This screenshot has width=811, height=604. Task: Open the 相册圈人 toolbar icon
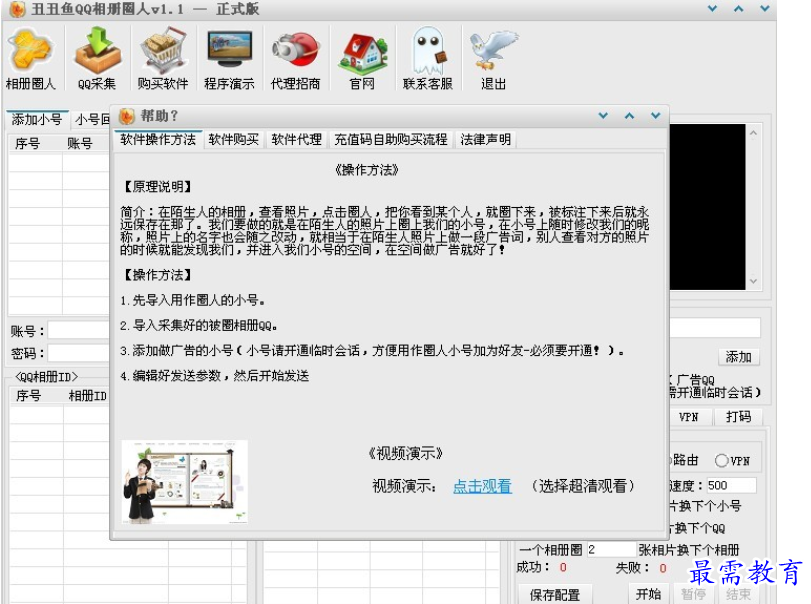pos(31,59)
